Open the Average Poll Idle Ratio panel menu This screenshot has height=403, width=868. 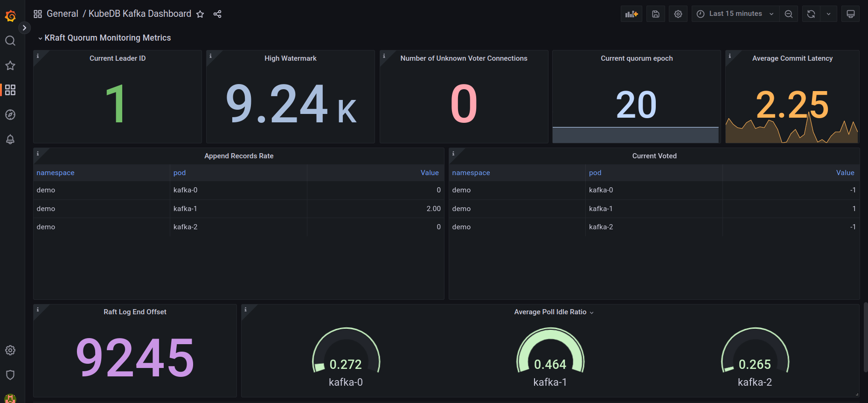click(591, 312)
